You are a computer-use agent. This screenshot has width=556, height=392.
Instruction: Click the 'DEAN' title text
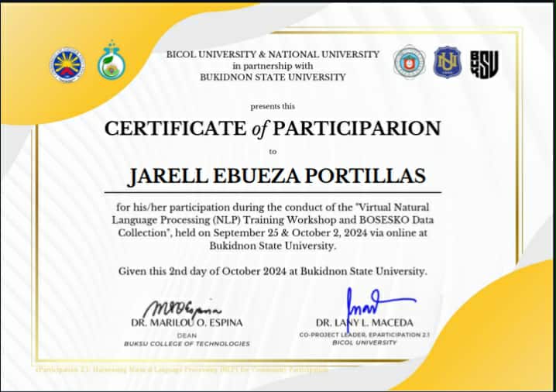(x=187, y=335)
